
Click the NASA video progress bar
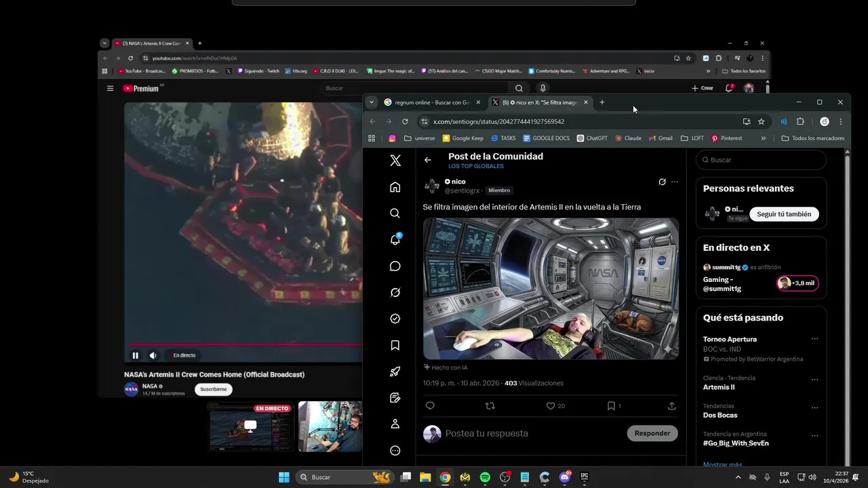245,344
